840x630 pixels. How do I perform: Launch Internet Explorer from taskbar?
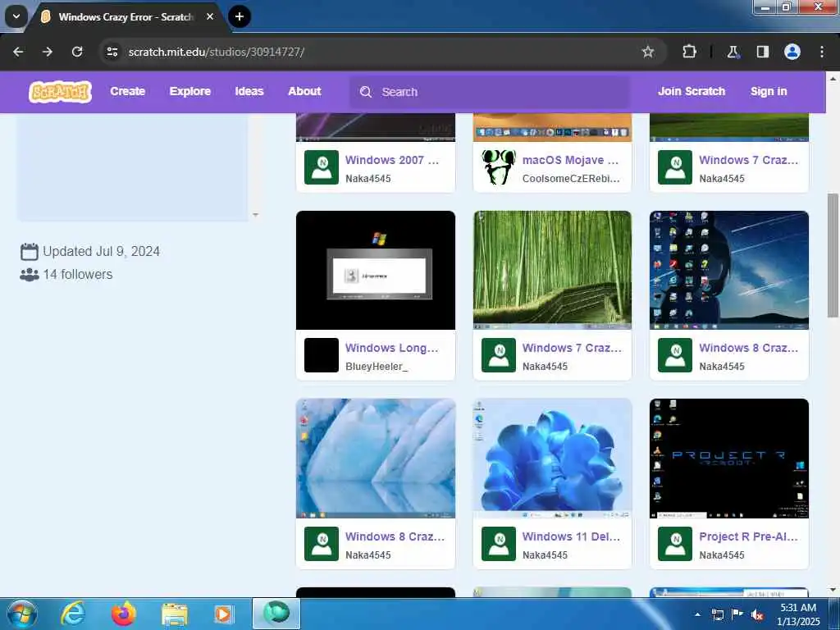(73, 614)
